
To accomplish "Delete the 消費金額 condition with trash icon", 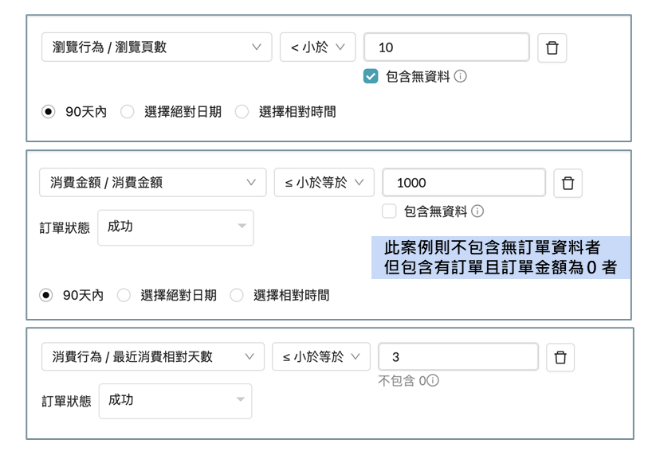I will point(568,183).
